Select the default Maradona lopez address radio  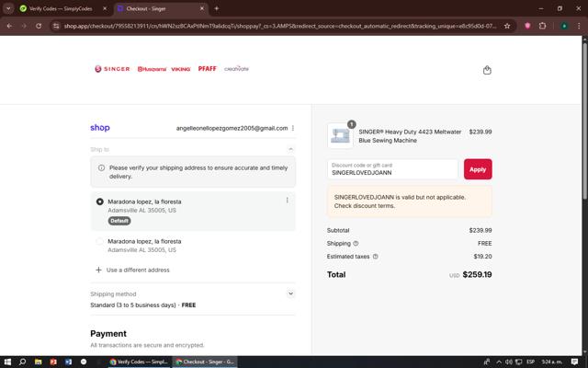coord(100,201)
